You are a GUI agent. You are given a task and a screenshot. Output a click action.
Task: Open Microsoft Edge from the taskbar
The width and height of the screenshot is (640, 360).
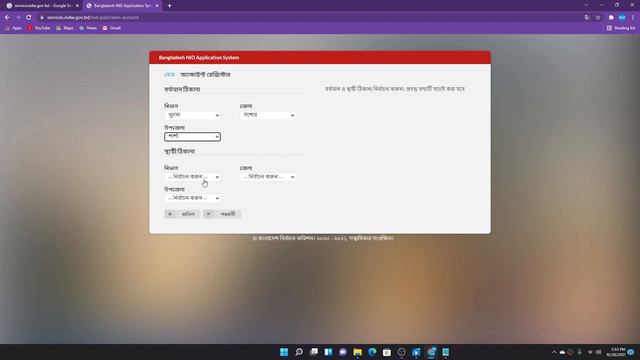372,352
